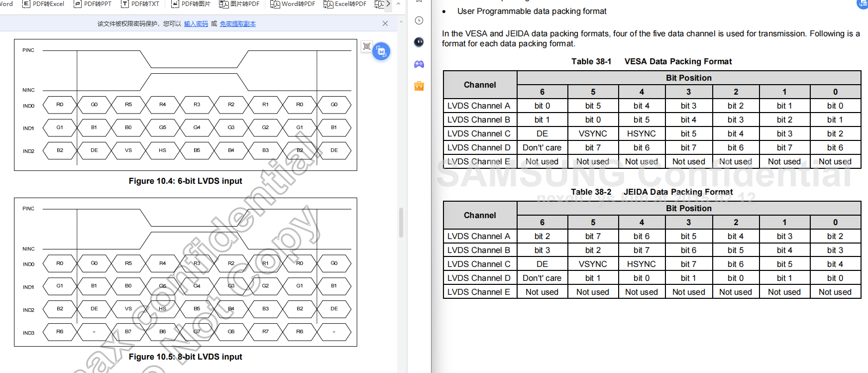868x373 pixels.
Task: Click the Don't' care cell in the JEIDA table
Action: tap(542, 278)
